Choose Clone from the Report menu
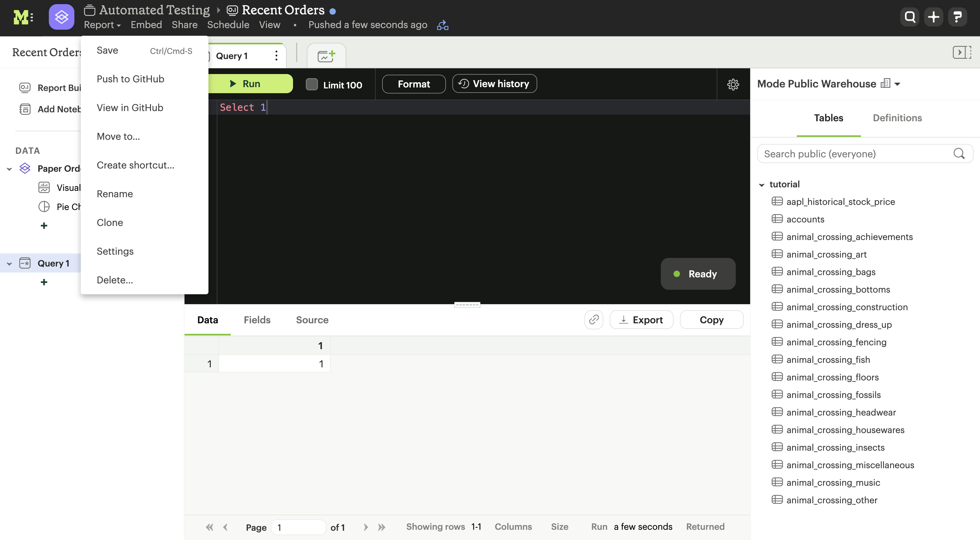980x540 pixels. click(x=109, y=222)
